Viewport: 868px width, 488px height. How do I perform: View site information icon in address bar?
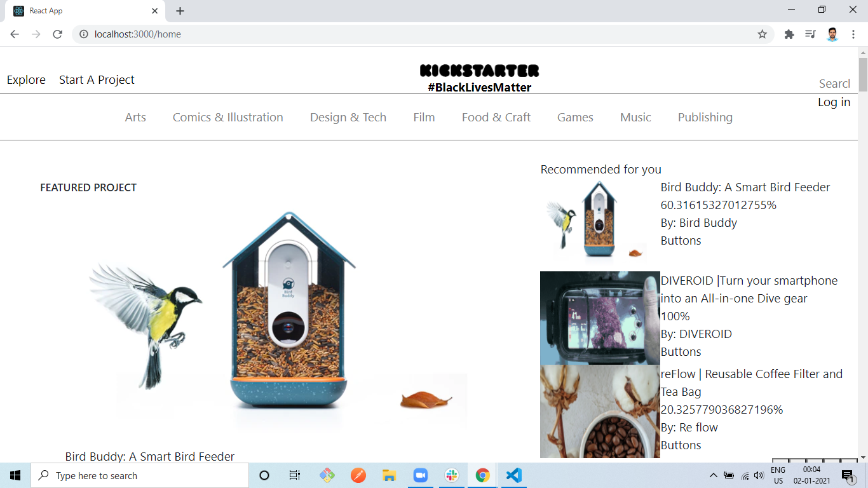(83, 34)
